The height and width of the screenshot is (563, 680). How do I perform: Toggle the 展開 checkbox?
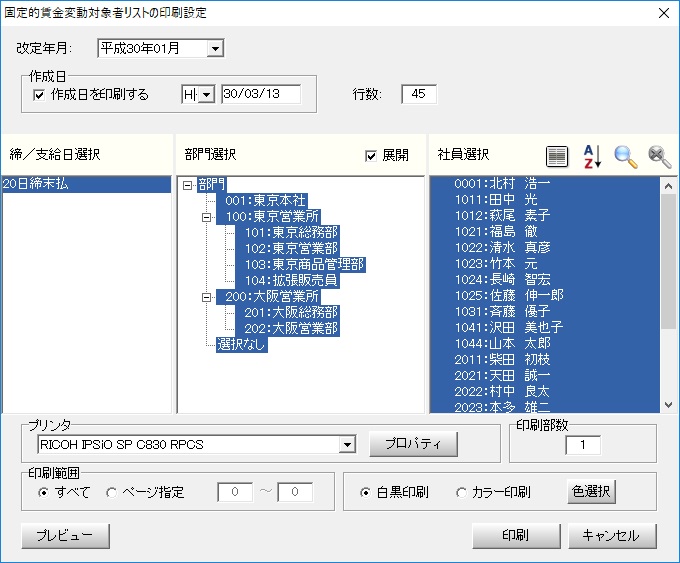click(371, 156)
